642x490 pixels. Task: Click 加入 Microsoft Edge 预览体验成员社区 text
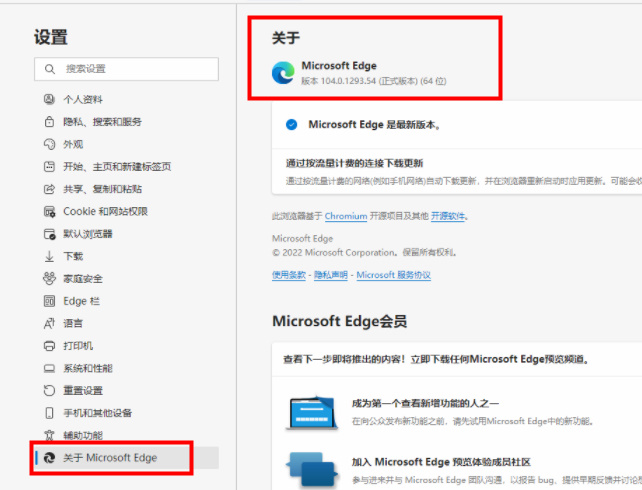(441, 462)
